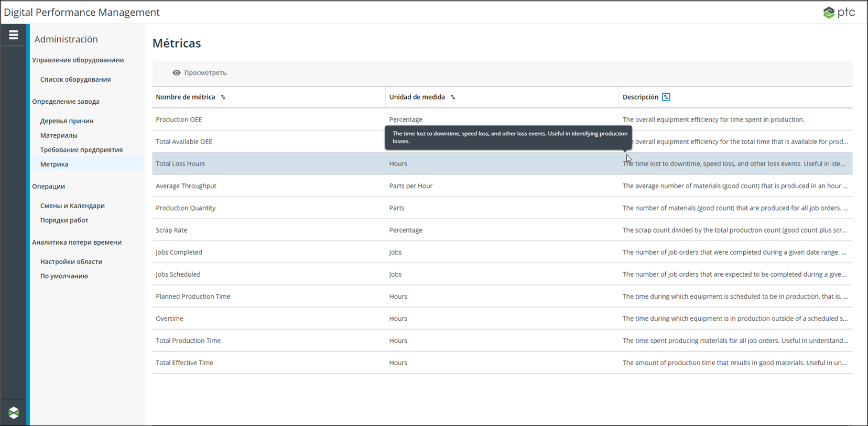
Task: Open Деревья причин menu item
Action: click(67, 121)
